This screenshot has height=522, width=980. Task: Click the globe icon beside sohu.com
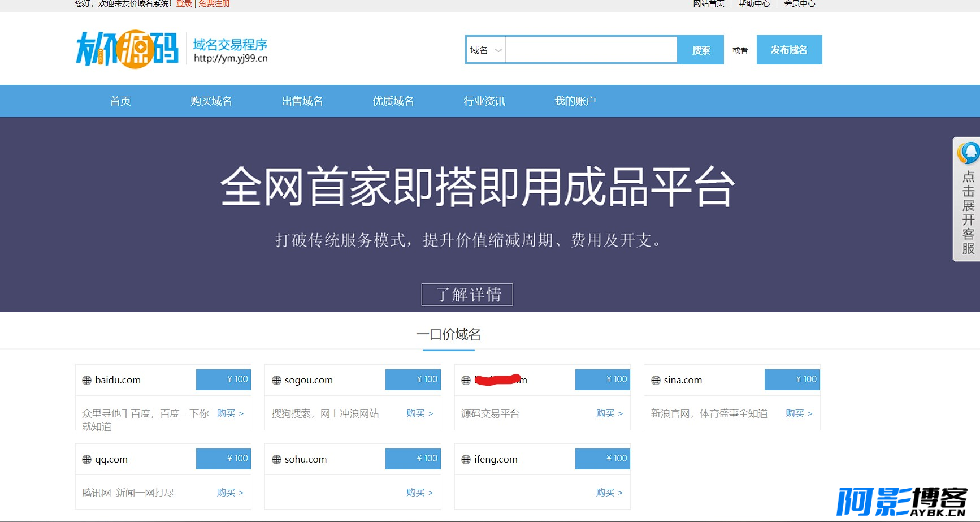pos(276,460)
